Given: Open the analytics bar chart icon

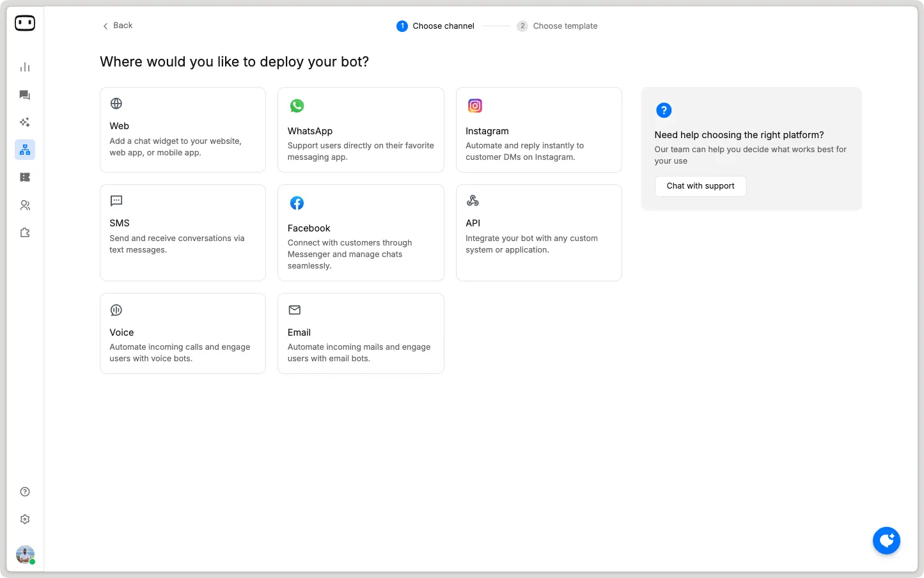Looking at the screenshot, I should click(x=25, y=67).
